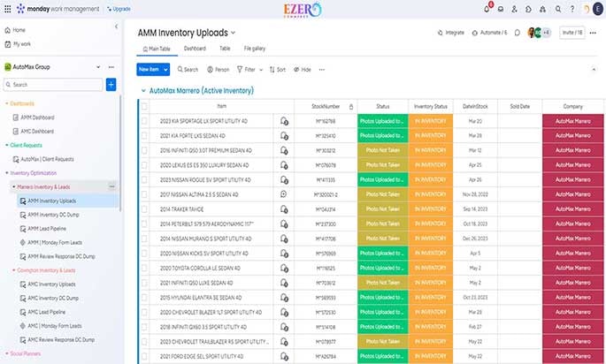The width and height of the screenshot is (606, 364).
Task: Open conversation for 2017 NISSAN ALTIMA row
Action: [x=284, y=194]
